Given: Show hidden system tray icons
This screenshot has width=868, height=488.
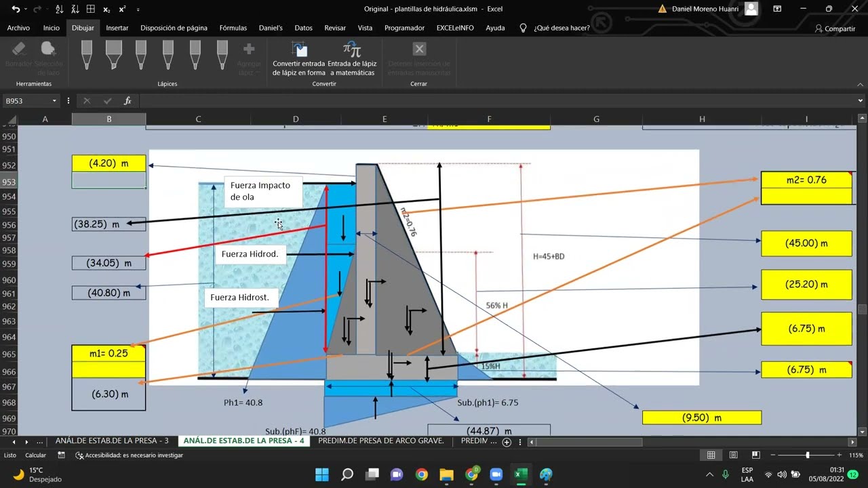Looking at the screenshot, I should pyautogui.click(x=709, y=474).
